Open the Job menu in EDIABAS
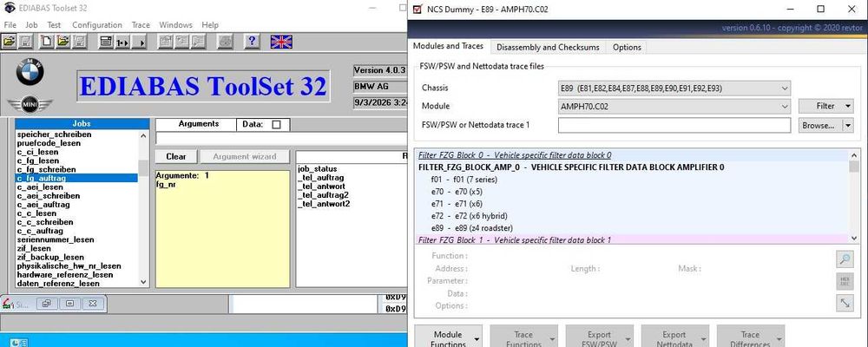868x347 pixels. [x=31, y=25]
